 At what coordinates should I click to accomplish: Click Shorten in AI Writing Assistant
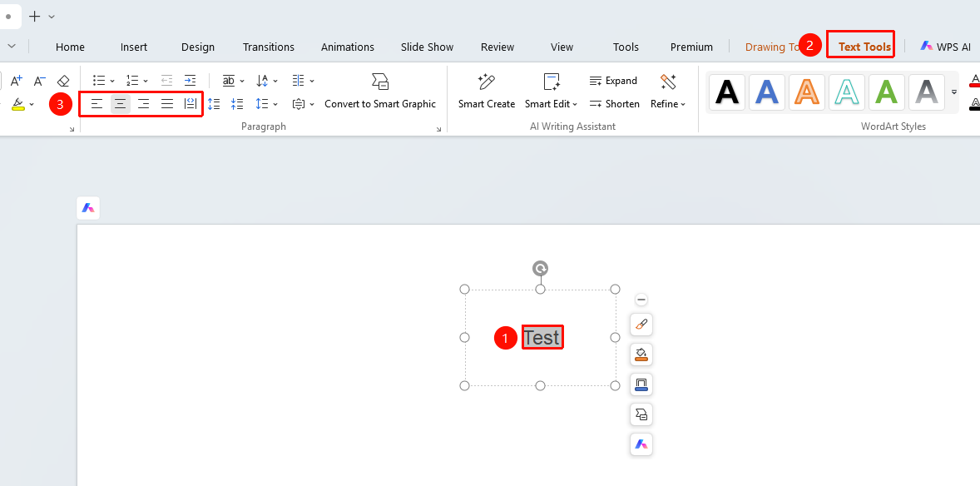(x=614, y=104)
